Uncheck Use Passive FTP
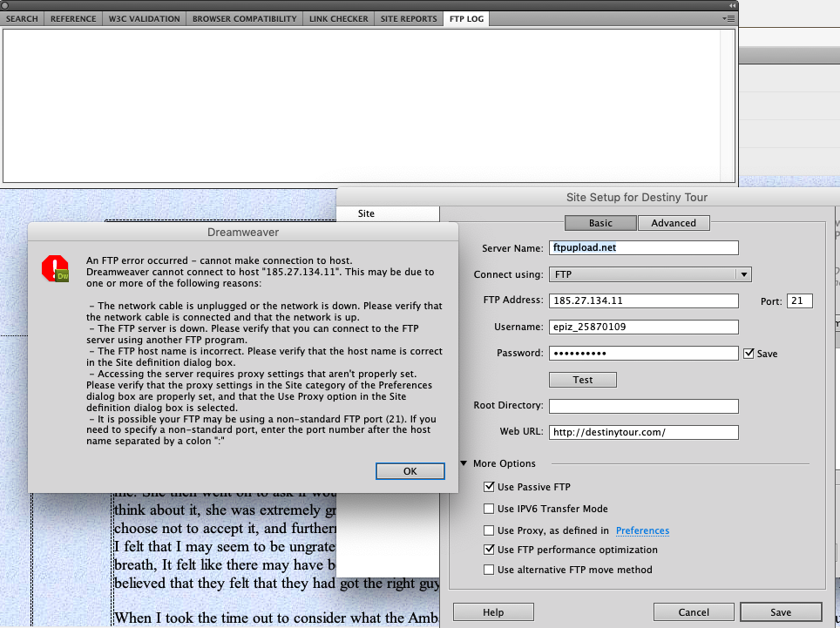 (489, 487)
